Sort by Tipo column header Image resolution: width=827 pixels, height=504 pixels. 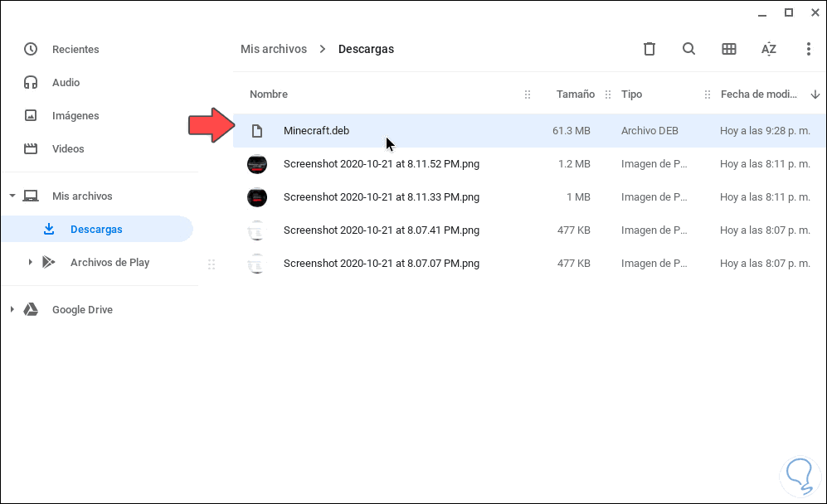coord(631,94)
